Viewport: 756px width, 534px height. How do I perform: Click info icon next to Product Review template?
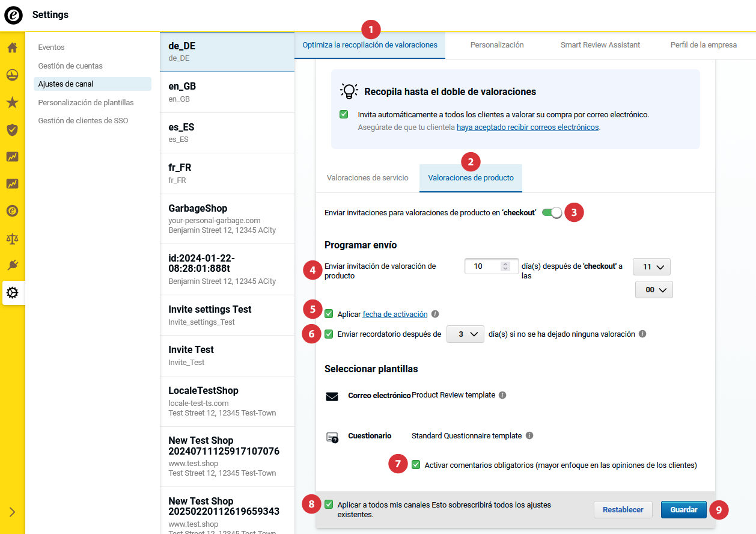point(502,395)
